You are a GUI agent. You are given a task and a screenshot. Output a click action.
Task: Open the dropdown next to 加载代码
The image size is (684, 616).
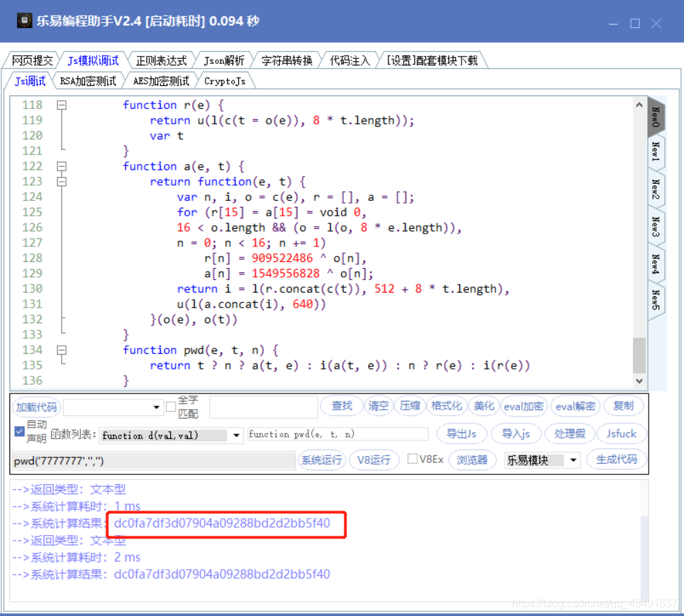point(156,407)
